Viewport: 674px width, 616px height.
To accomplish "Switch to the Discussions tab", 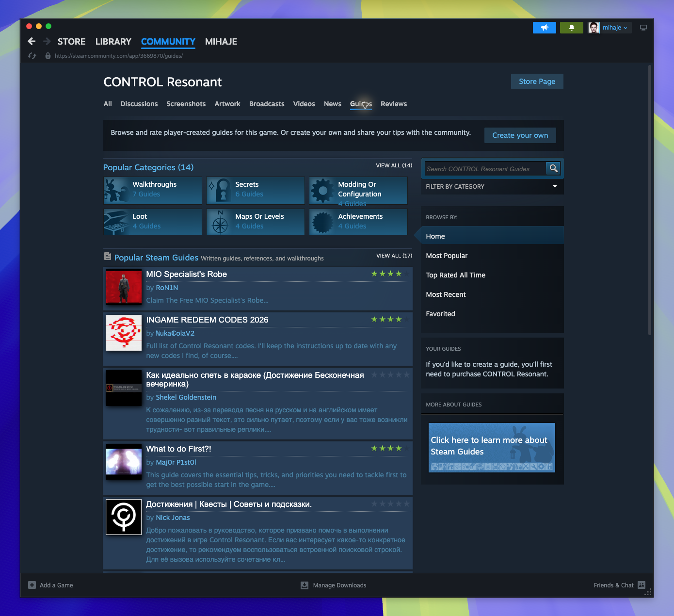I will [x=139, y=104].
